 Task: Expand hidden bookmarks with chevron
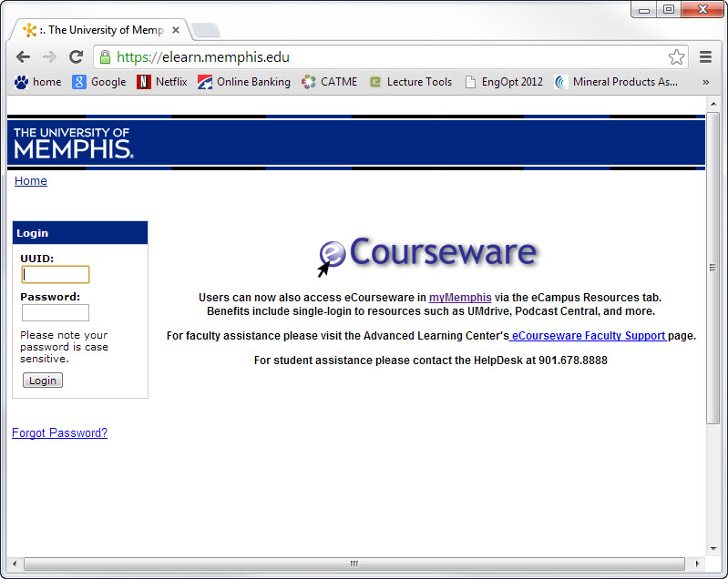coord(706,82)
